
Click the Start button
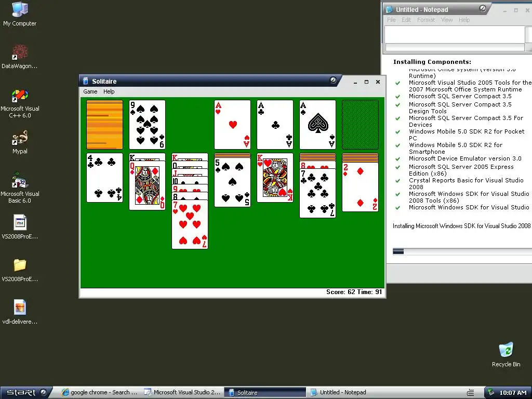point(26,393)
